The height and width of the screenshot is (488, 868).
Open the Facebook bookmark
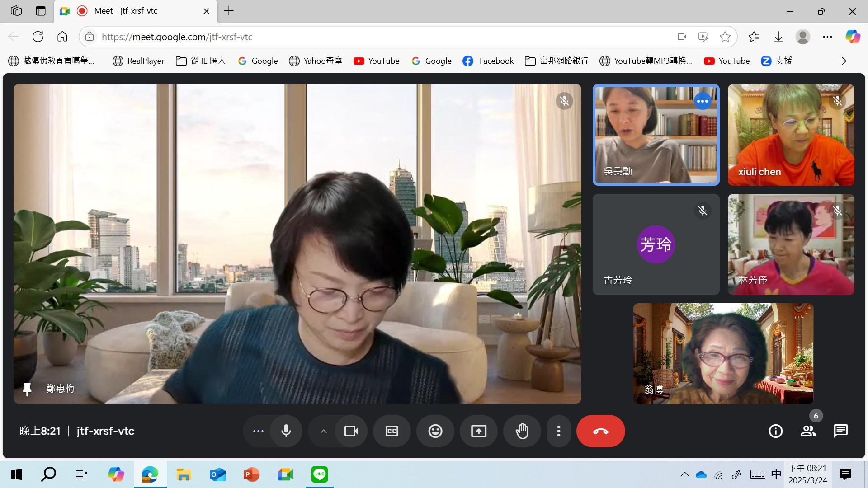click(488, 61)
